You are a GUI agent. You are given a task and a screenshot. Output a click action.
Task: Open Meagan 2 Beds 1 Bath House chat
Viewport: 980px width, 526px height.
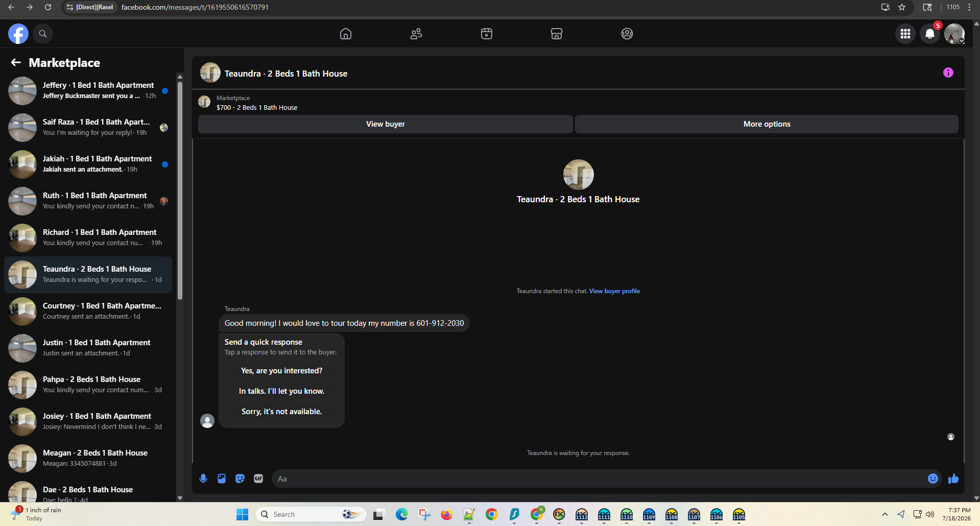pyautogui.click(x=88, y=459)
